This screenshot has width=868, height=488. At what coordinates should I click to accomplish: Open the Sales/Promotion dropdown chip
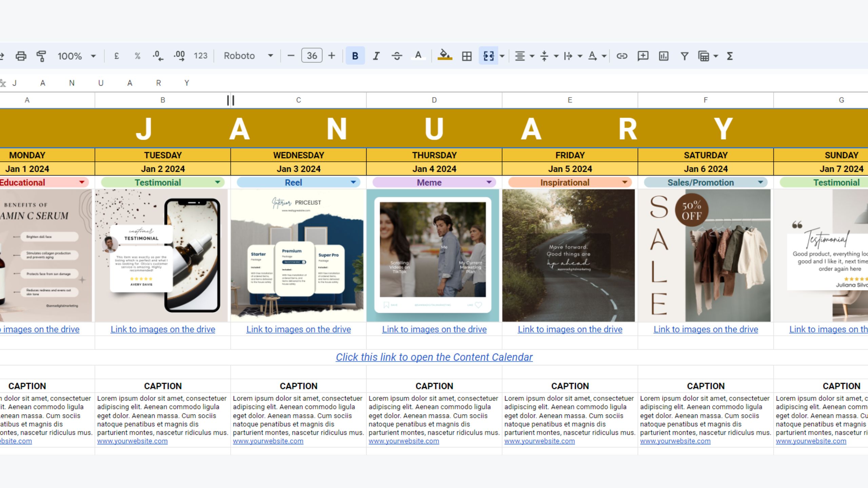coord(706,182)
